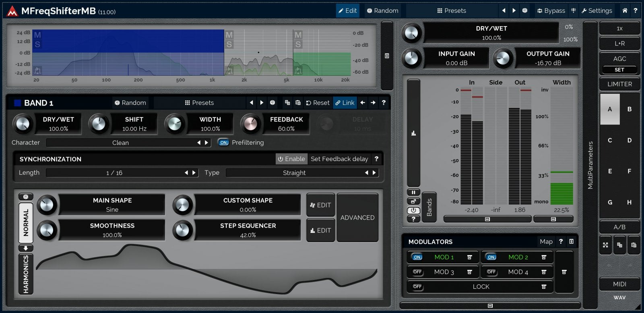Open MOD 4 menu icon
Image resolution: width=644 pixels, height=313 pixels.
pyautogui.click(x=544, y=272)
